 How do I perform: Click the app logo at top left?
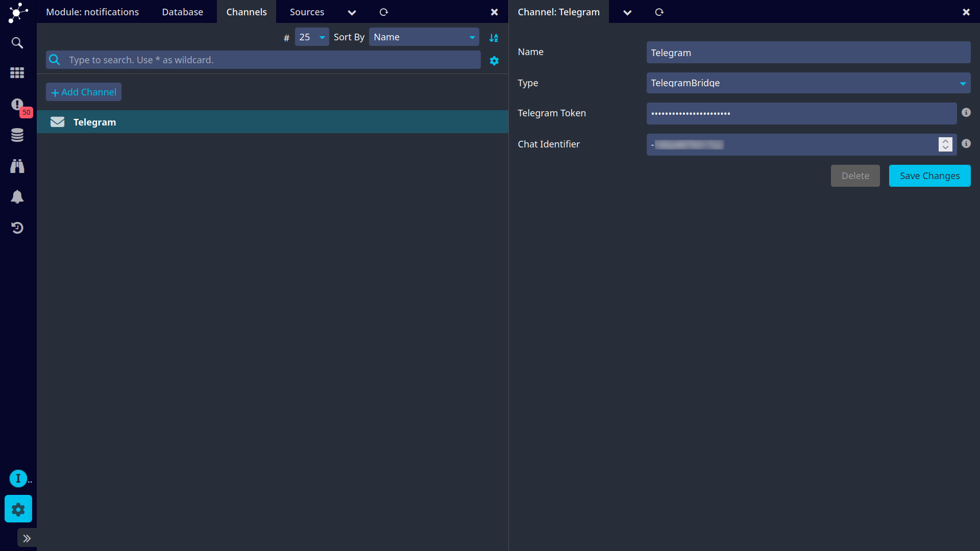(x=18, y=12)
